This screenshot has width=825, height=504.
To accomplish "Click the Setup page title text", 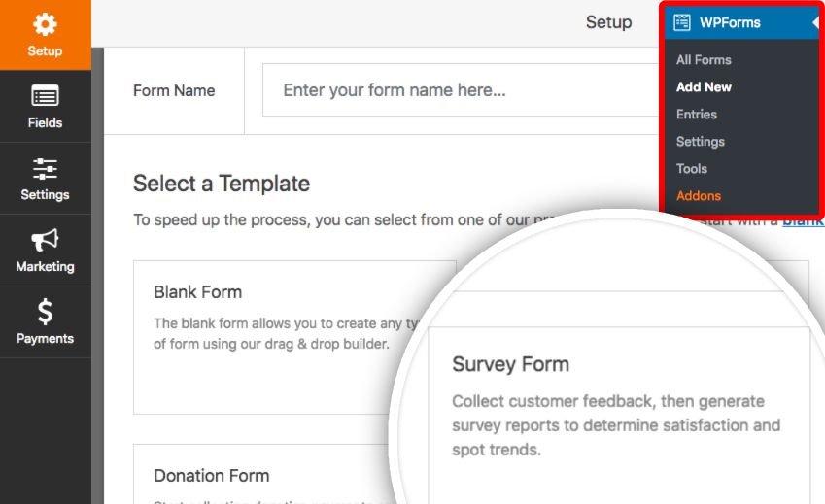I will point(608,22).
